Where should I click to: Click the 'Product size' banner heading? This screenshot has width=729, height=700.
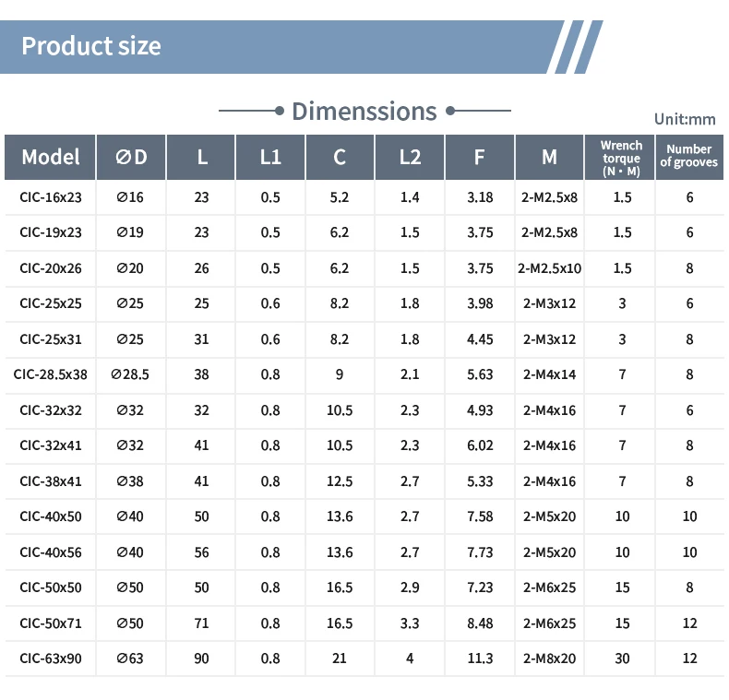[91, 46]
